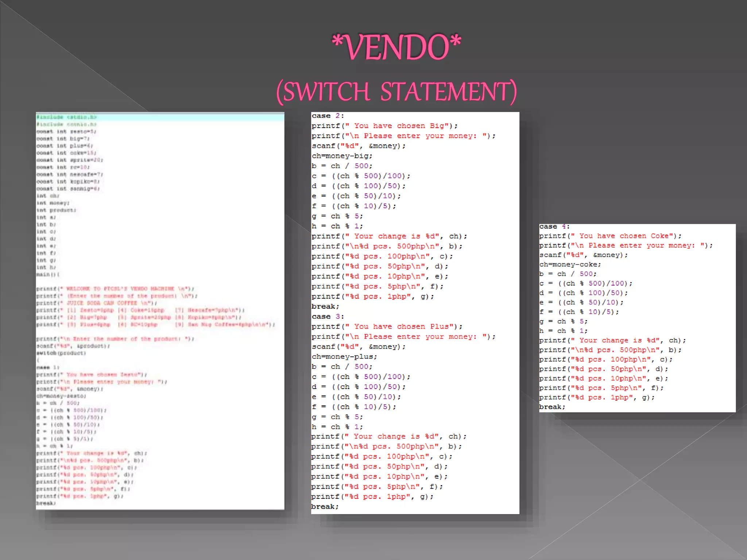Click the 'switch(product)' line
The image size is (747, 560).
point(61,353)
